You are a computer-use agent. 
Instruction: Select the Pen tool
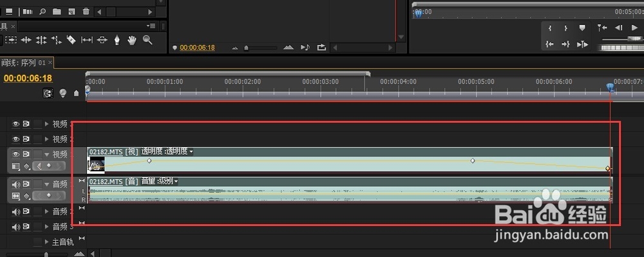tap(117, 40)
